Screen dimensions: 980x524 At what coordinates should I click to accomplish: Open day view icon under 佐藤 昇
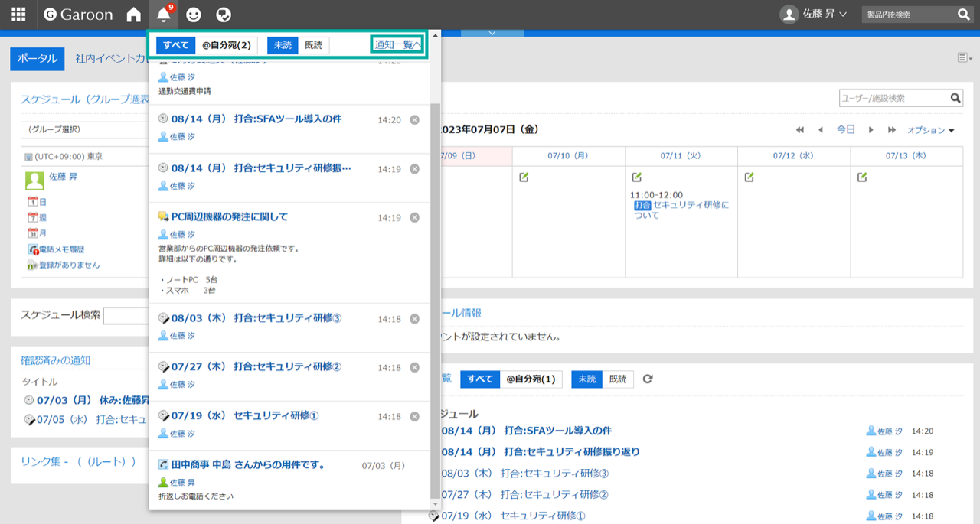(32, 202)
